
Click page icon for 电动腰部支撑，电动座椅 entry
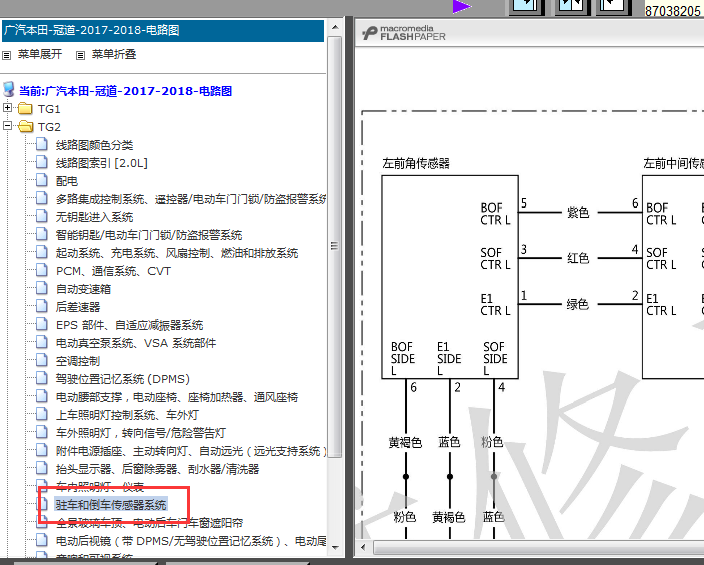[x=42, y=396]
